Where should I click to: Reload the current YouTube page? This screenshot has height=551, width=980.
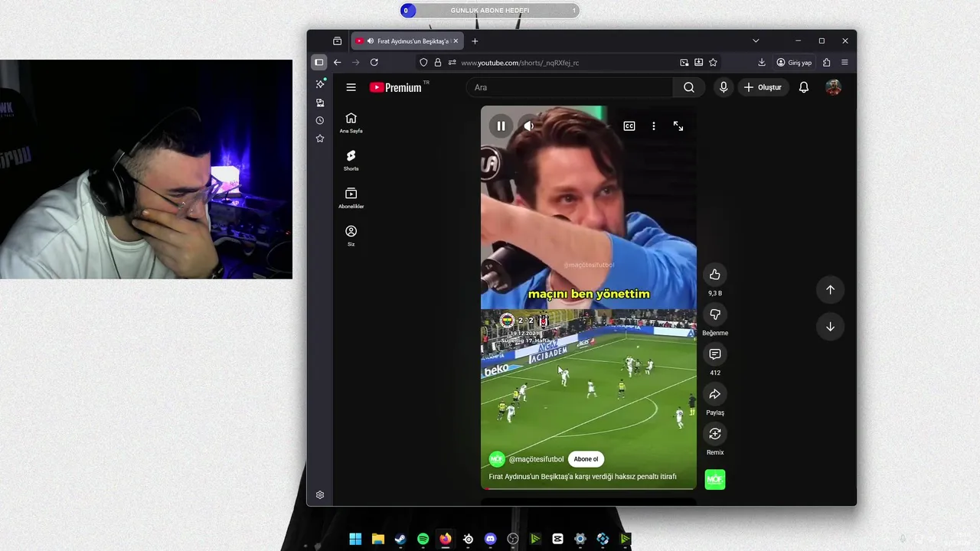374,62
